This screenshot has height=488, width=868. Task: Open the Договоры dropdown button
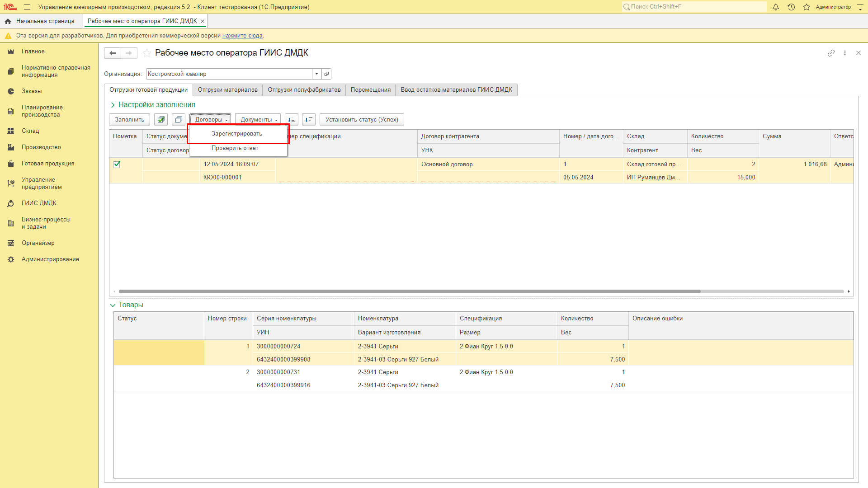[x=211, y=120]
